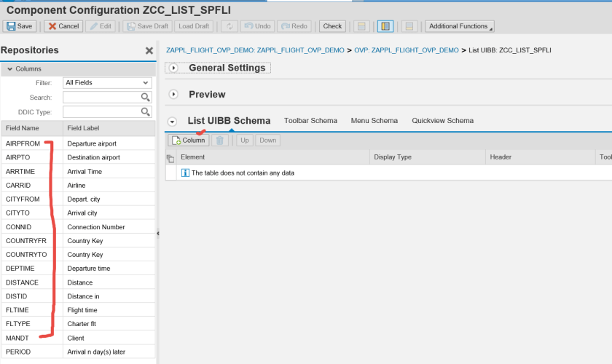Click the Header column header
Viewport: 612px width, 364px height.
coord(540,157)
